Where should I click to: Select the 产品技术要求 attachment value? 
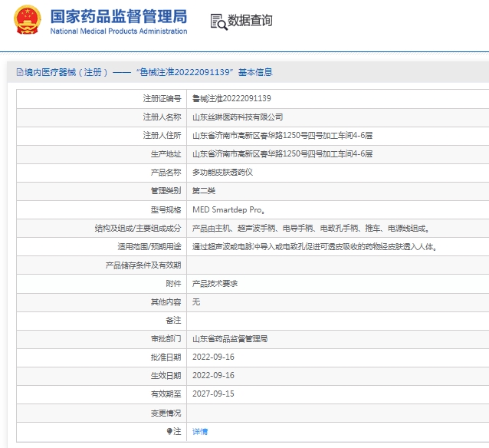(215, 284)
